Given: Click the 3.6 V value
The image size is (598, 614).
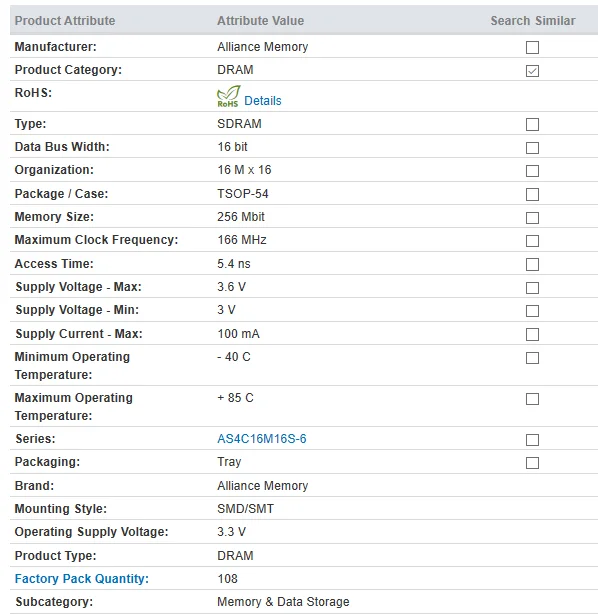Looking at the screenshot, I should click(231, 287).
